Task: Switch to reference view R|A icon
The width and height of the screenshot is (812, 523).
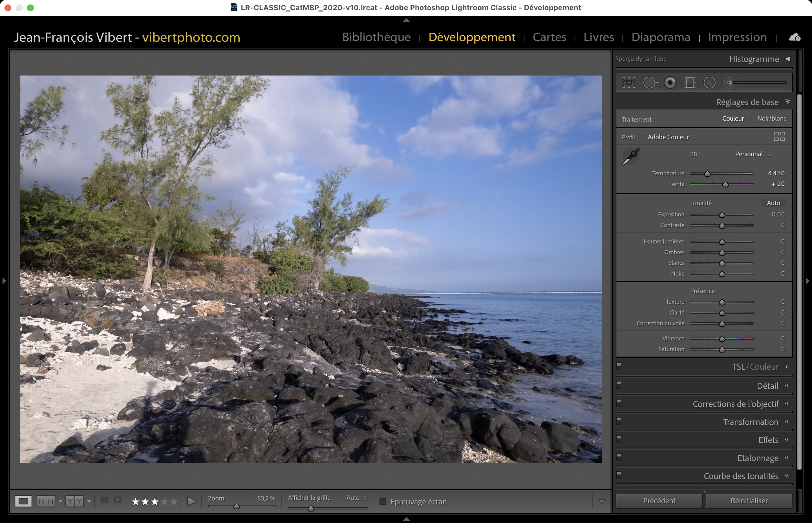Action: tap(46, 501)
